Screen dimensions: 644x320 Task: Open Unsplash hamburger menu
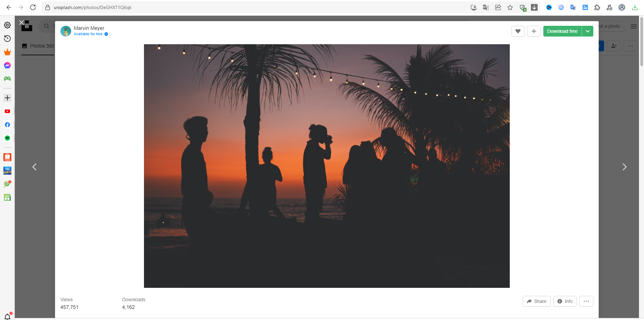coord(634,26)
